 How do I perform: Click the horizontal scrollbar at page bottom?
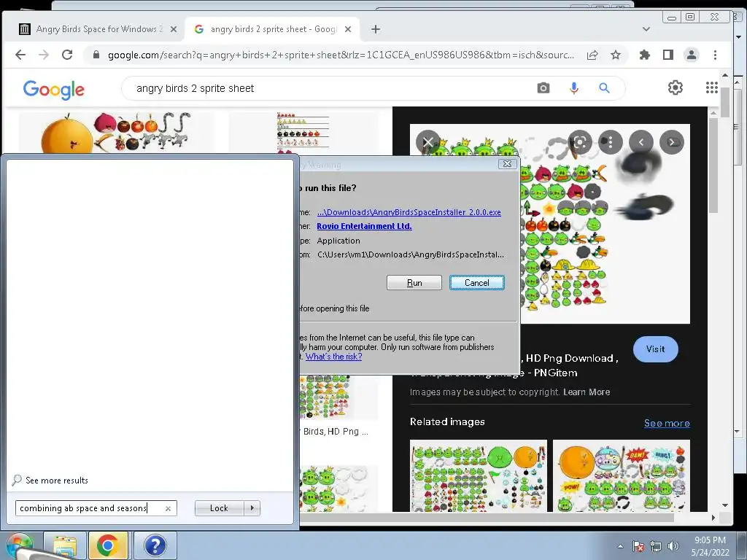487,517
